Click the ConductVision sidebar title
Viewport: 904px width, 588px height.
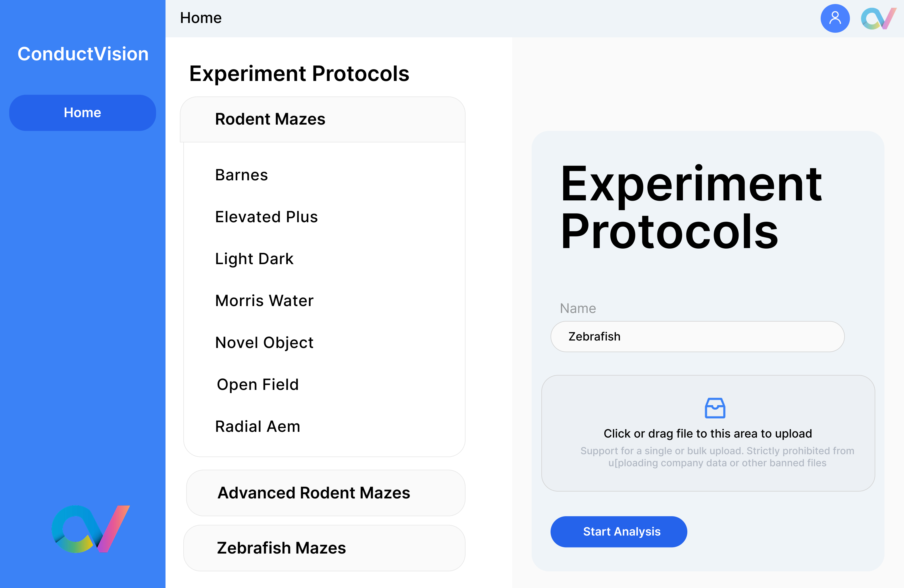coord(83,54)
